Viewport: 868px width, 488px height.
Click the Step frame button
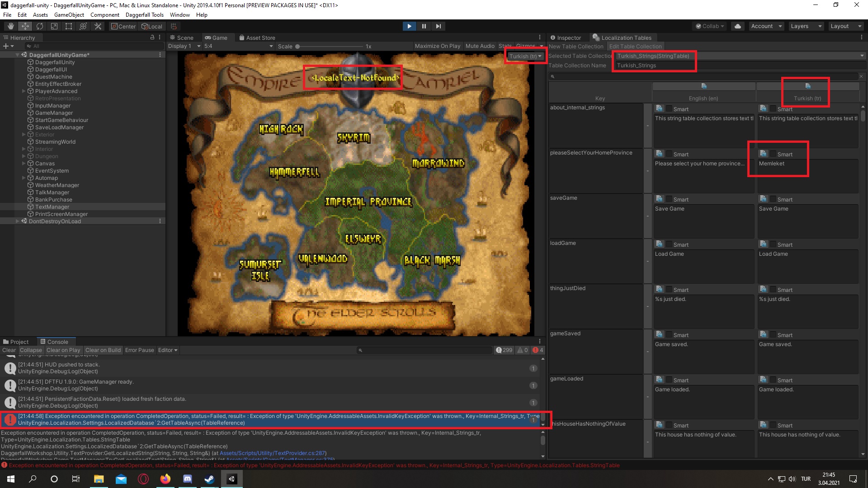click(438, 26)
